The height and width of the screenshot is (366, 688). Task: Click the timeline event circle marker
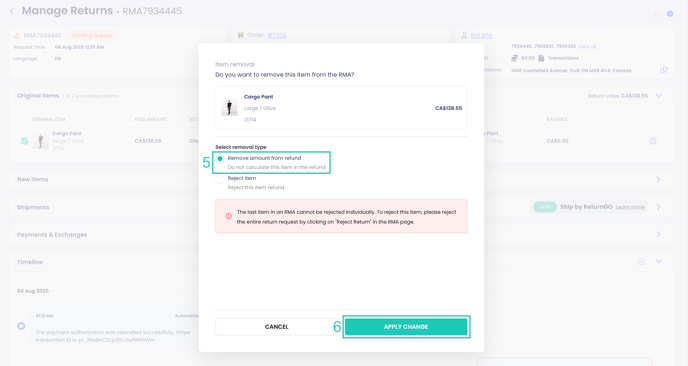click(21, 326)
